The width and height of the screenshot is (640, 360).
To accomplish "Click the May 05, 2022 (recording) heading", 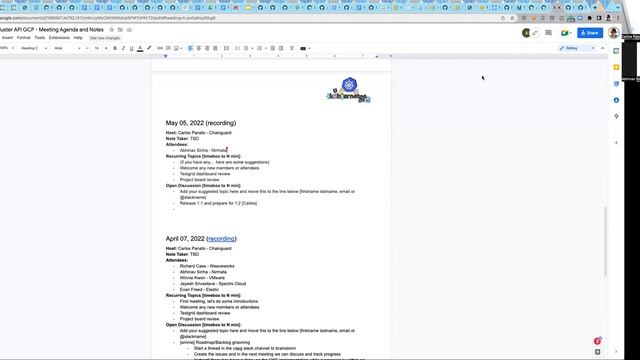I will click(x=201, y=123).
